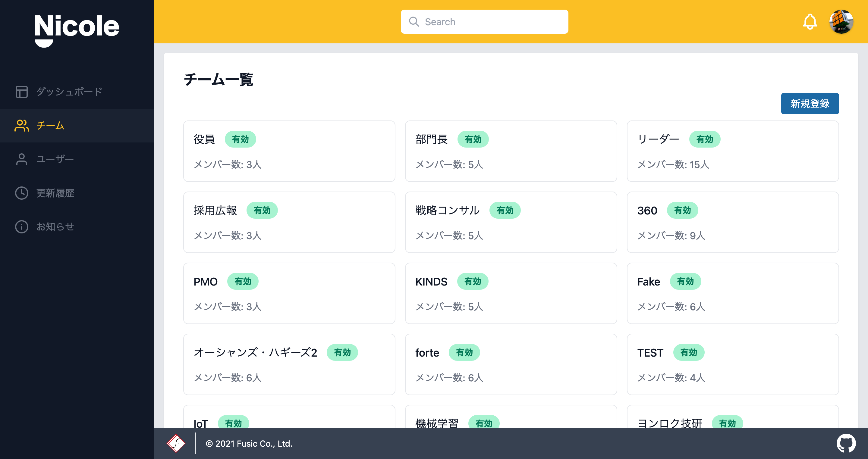
Task: Open the 戦略コンサル team card
Action: pos(511,222)
